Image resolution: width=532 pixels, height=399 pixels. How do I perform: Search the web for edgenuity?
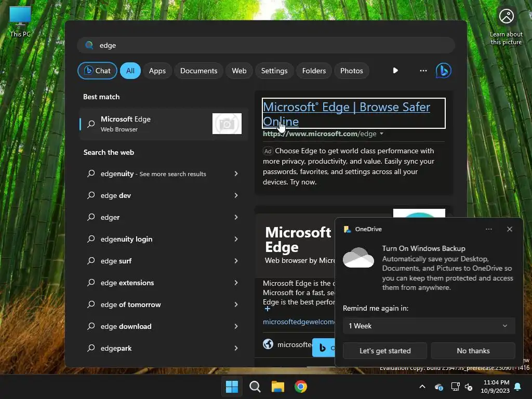164,174
